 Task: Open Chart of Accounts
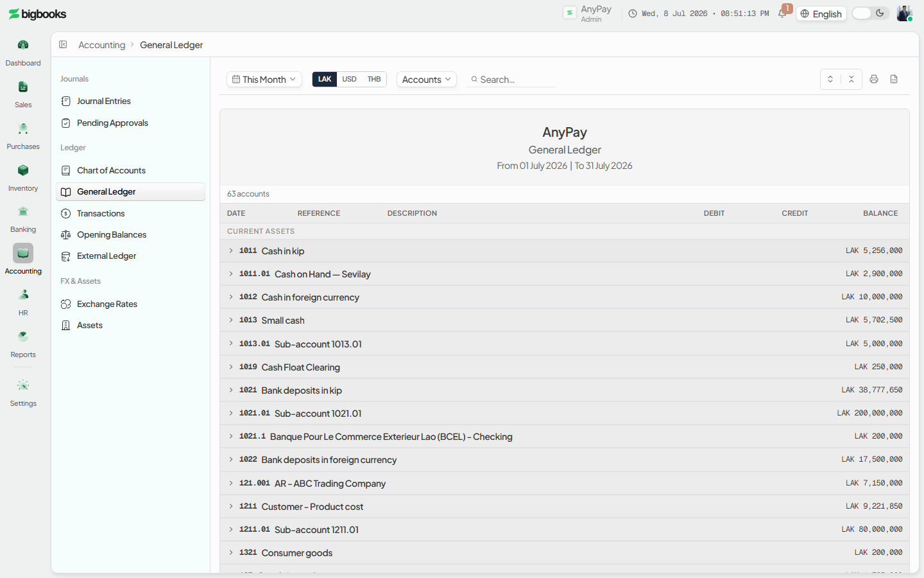[131, 170]
